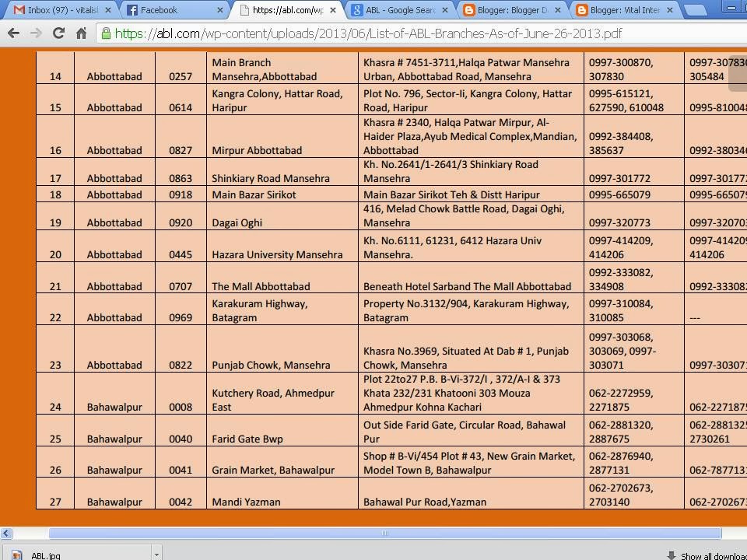This screenshot has width=747, height=560.
Task: Click the horizontal scrollbar thumb
Action: [385, 534]
